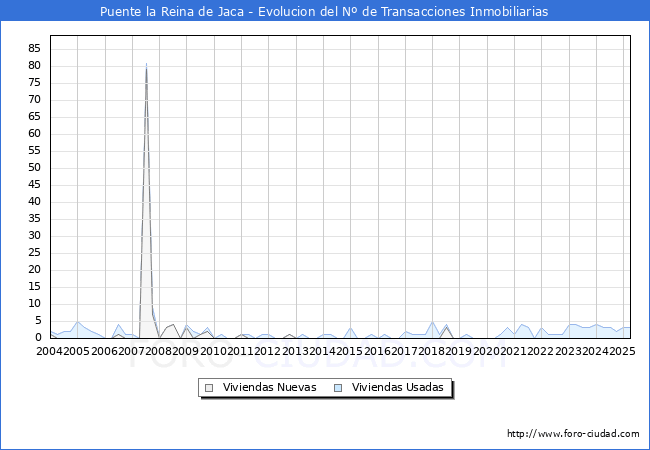Click the chart title banner
Screen dimensions: 650x450
(x=325, y=11)
